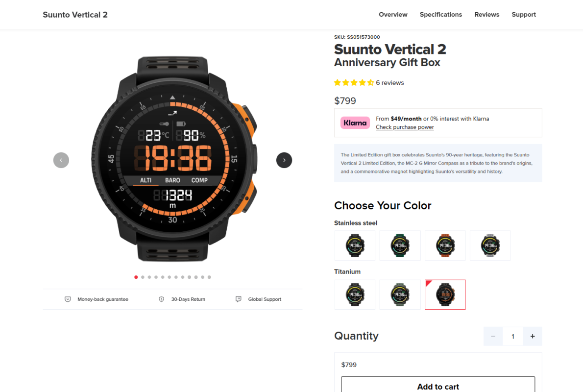Click the Global Support chat icon
The image size is (583, 392).
238,299
